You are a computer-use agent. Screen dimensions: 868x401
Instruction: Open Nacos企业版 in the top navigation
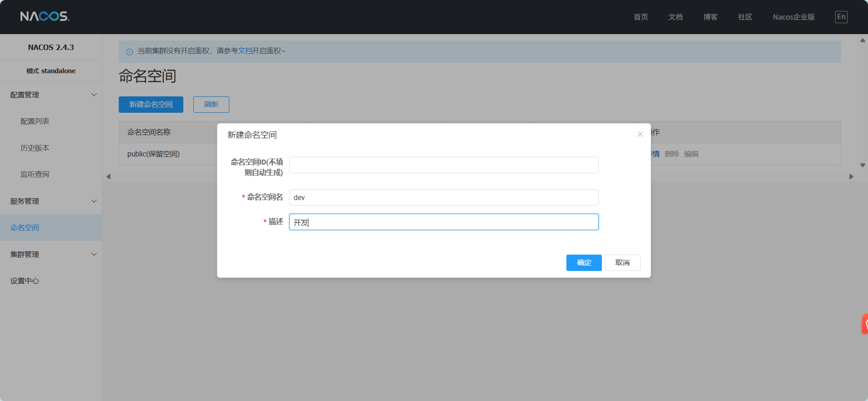click(x=793, y=17)
